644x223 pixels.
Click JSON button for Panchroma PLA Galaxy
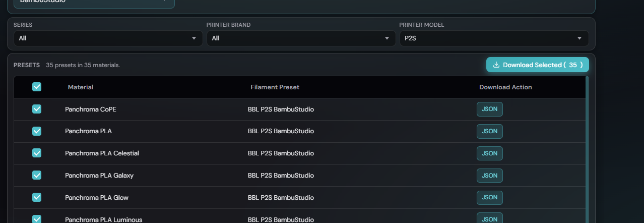[x=489, y=176]
